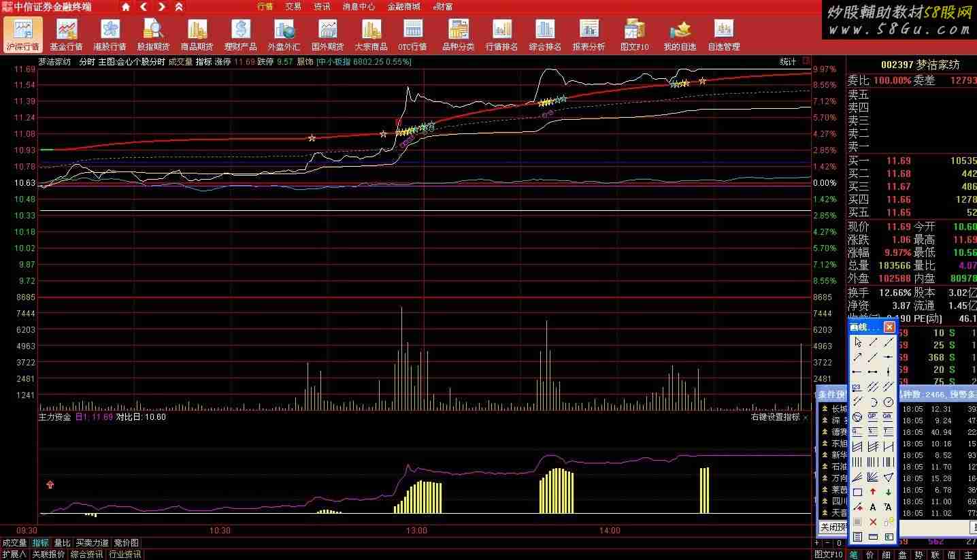Open the 港股行情 Hong Kong stocks icon
This screenshot has width=977, height=560.
tap(110, 34)
